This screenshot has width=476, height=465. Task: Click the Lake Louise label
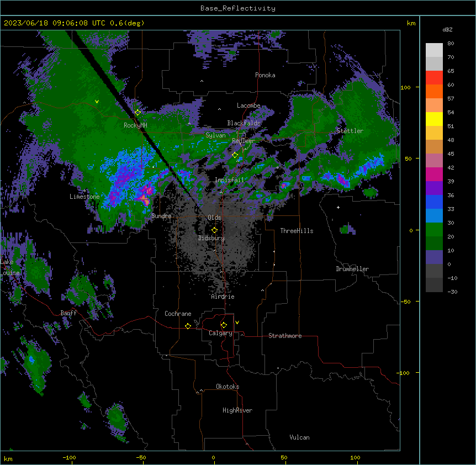pos(10,267)
